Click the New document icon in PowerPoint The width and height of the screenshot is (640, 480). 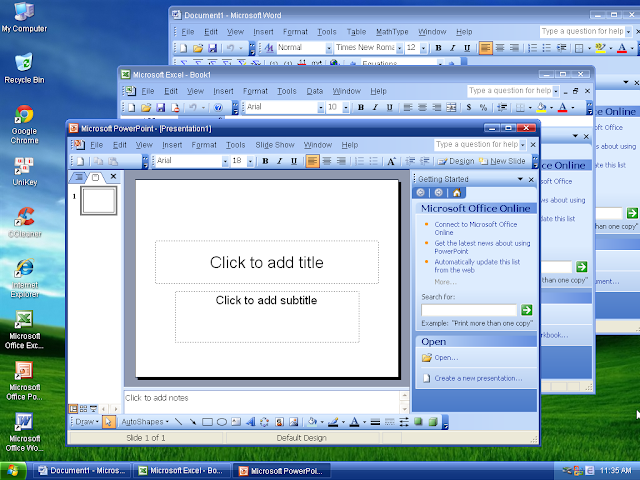click(80, 161)
